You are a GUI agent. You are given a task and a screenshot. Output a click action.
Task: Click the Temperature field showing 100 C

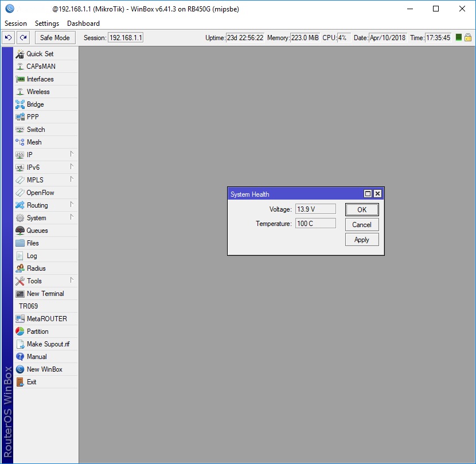pyautogui.click(x=315, y=224)
